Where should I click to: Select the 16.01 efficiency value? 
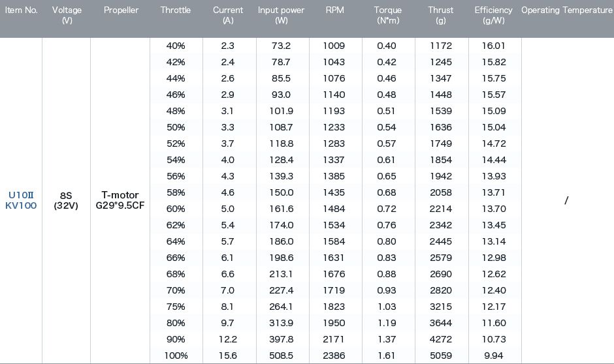pyautogui.click(x=493, y=46)
